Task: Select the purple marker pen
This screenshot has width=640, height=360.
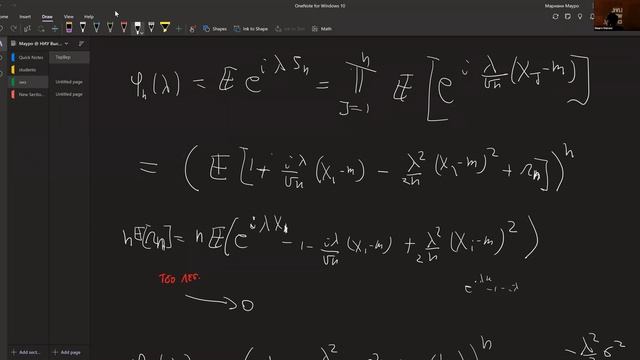Action: (x=69, y=28)
